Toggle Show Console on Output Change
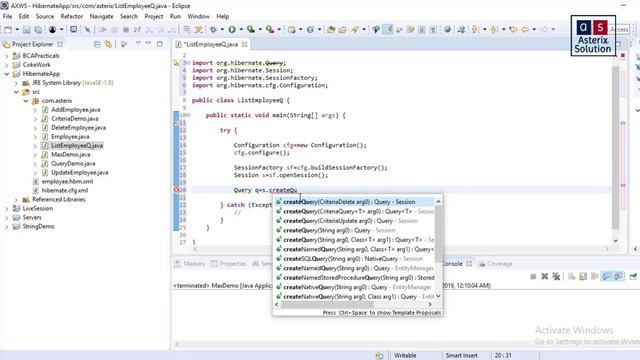 pyautogui.click(x=607, y=277)
